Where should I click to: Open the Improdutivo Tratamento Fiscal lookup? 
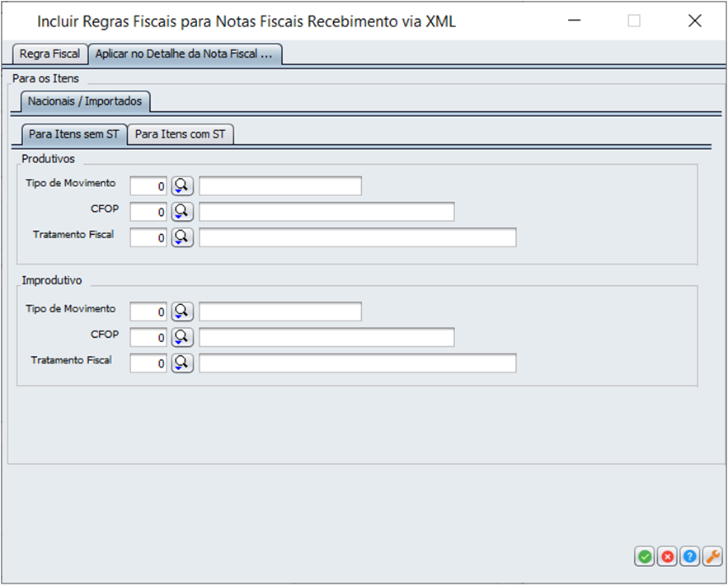pyautogui.click(x=182, y=363)
